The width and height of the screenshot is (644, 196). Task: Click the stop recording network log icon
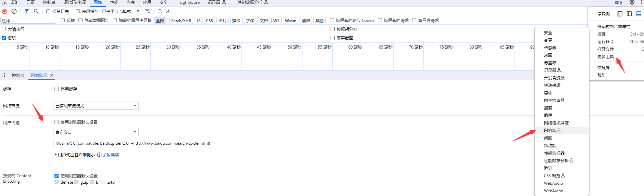pyautogui.click(x=4, y=11)
